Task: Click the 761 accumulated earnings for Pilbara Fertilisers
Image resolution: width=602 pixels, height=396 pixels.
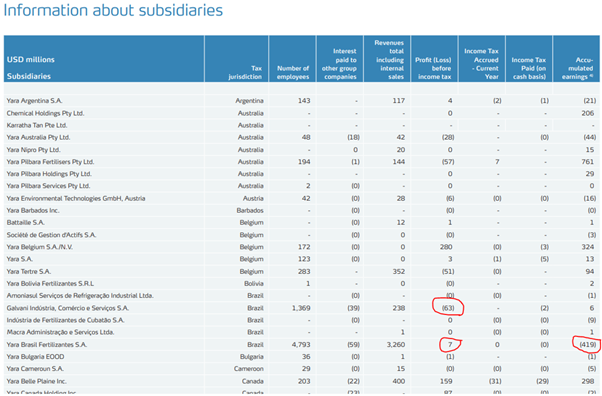Action: pos(587,162)
